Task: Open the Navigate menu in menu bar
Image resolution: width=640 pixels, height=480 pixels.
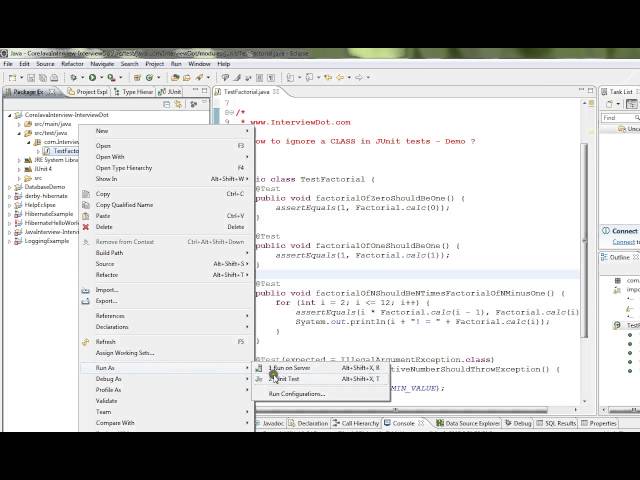Action: 102,64
